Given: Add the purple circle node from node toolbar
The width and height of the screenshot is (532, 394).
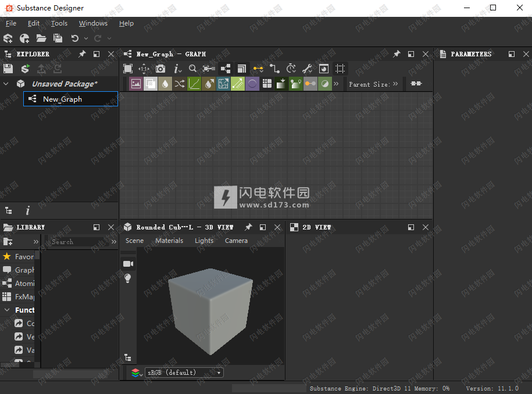Looking at the screenshot, I should (x=252, y=84).
